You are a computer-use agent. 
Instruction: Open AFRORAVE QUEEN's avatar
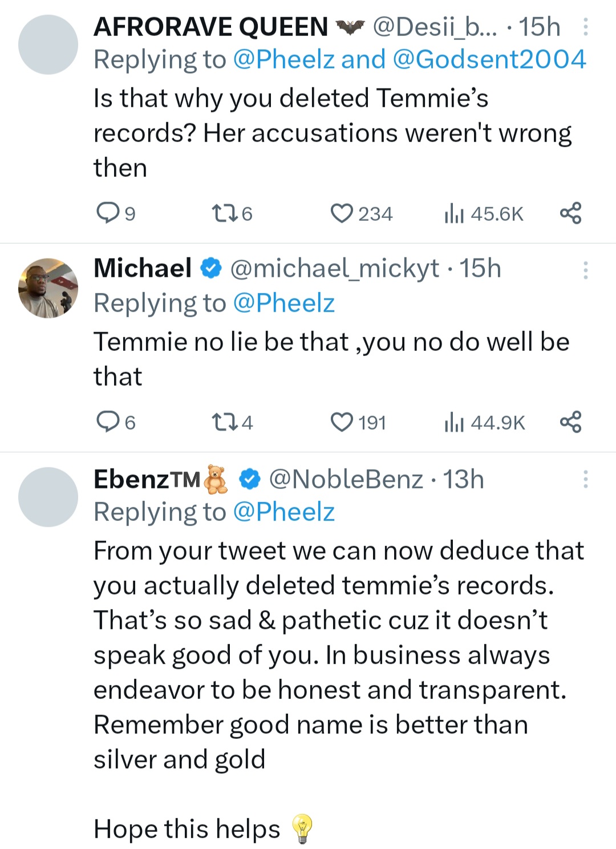[x=48, y=45]
